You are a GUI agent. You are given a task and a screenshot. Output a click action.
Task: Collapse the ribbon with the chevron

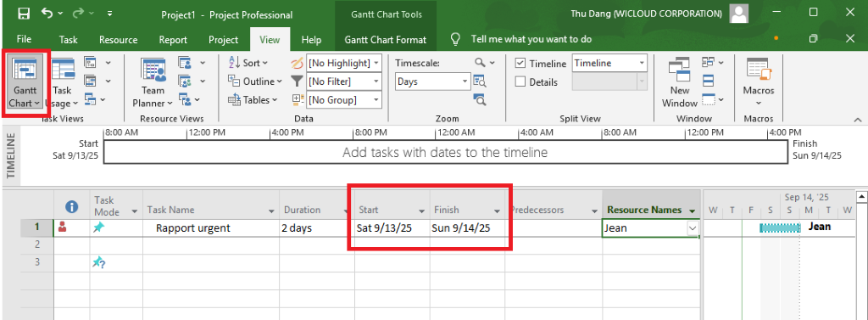pos(858,120)
